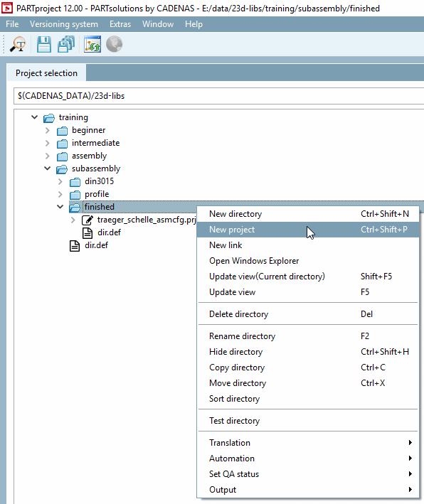This screenshot has height=504, width=424.
Task: Click the save floppy disk icon
Action: pyautogui.click(x=43, y=44)
